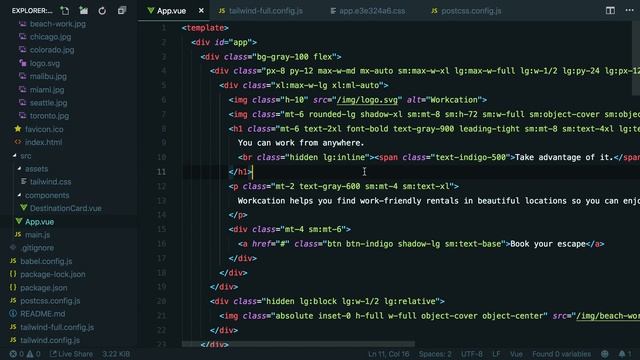Click the feedback smiley icon in status bar
The height and width of the screenshot is (360, 640).
coord(604,354)
